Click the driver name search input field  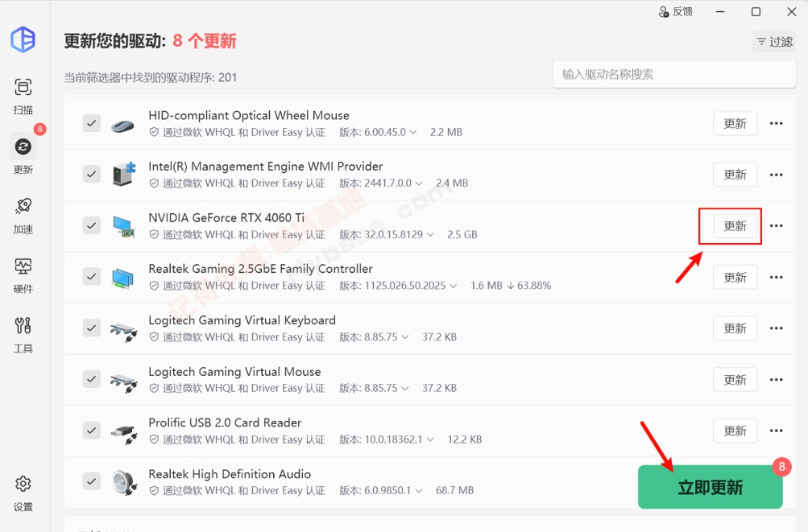point(673,74)
